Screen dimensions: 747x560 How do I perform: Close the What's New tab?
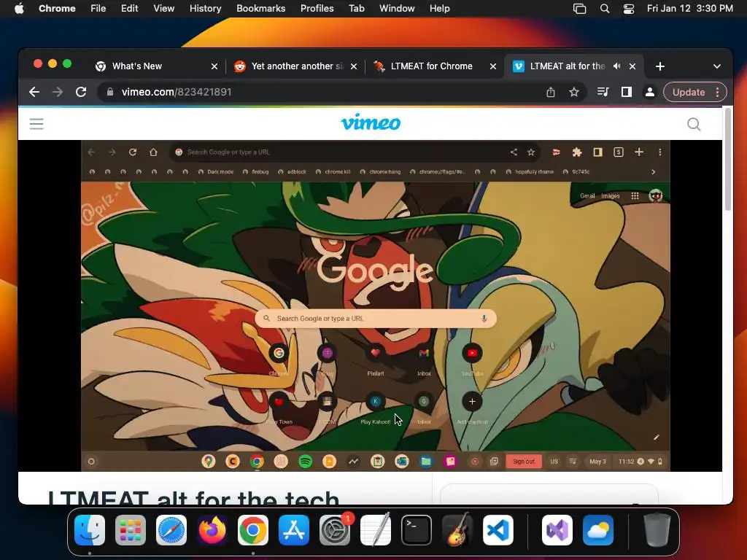tap(214, 66)
